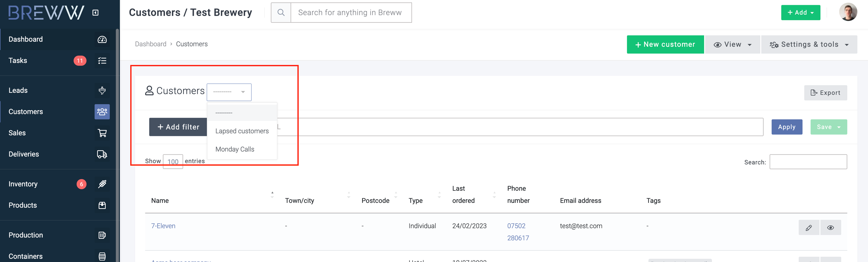This screenshot has width=868, height=262.
Task: Click the Brew search input field
Action: click(351, 12)
